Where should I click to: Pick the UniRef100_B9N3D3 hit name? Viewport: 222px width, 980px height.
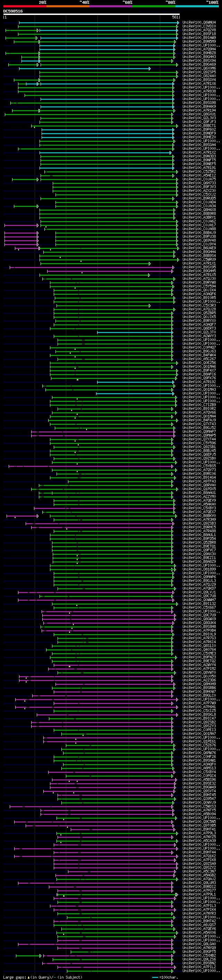point(199,156)
